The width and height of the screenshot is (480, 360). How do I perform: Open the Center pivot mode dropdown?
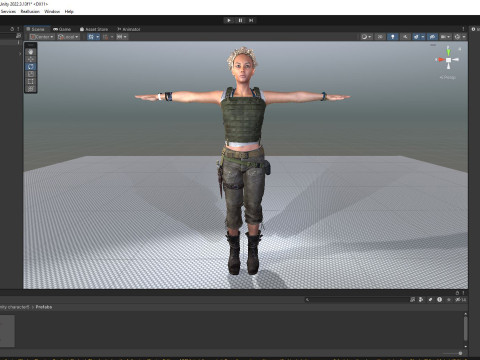(x=42, y=37)
